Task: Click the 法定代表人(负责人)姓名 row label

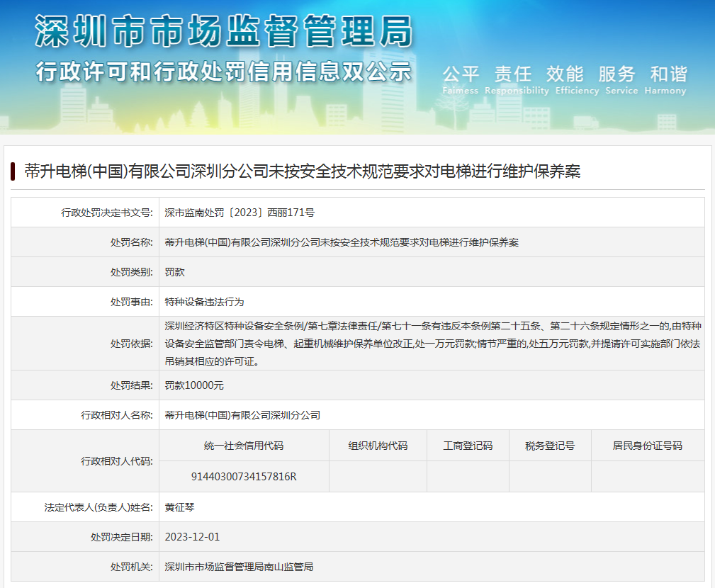Action: coord(98,507)
